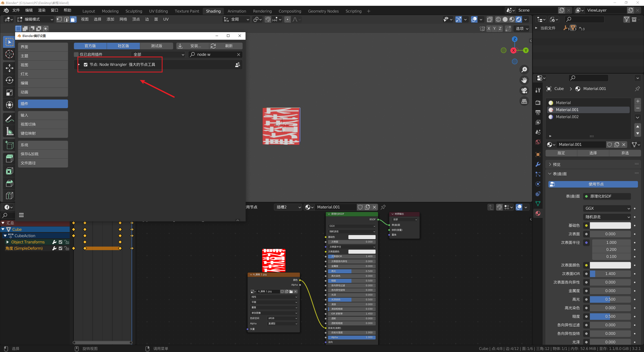Image resolution: width=644 pixels, height=352 pixels.
Task: Expand the 预览 panel
Action: tap(556, 164)
